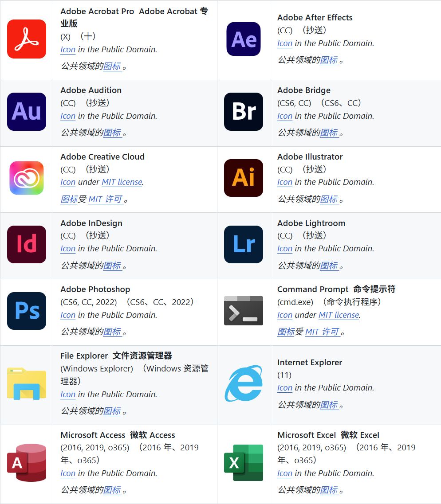
Task: Open Chinese 图标 link under Adobe After Effects
Action: pyautogui.click(x=329, y=60)
